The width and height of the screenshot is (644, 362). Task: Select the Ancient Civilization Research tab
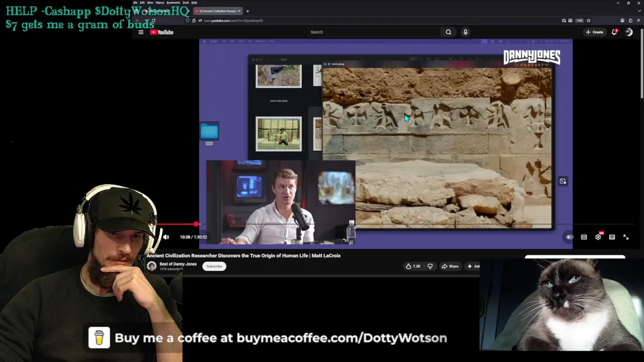coord(218,11)
